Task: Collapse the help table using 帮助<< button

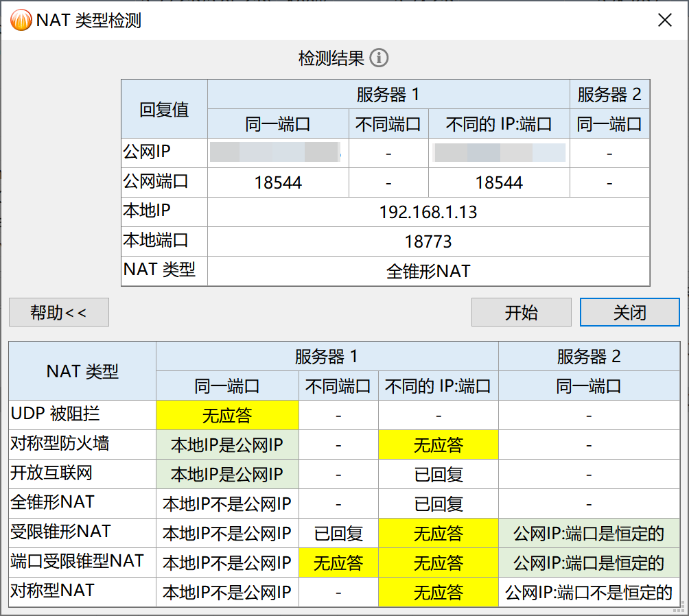Action: (59, 313)
